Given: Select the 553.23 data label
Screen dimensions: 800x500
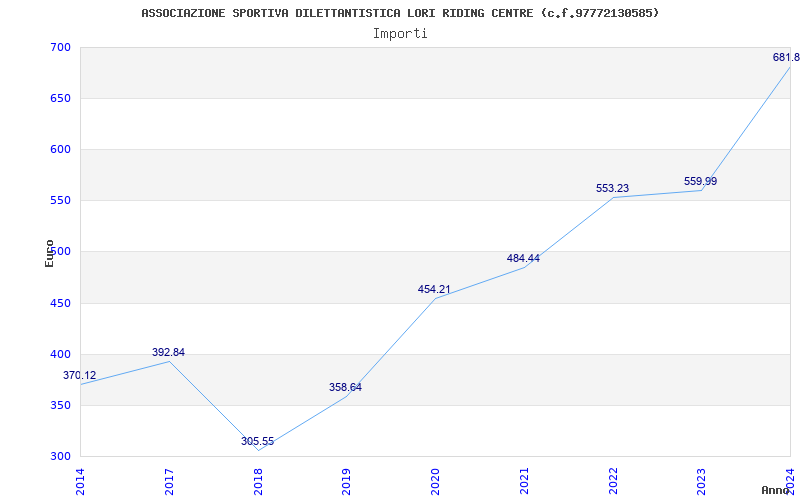Looking at the screenshot, I should pos(612,188).
